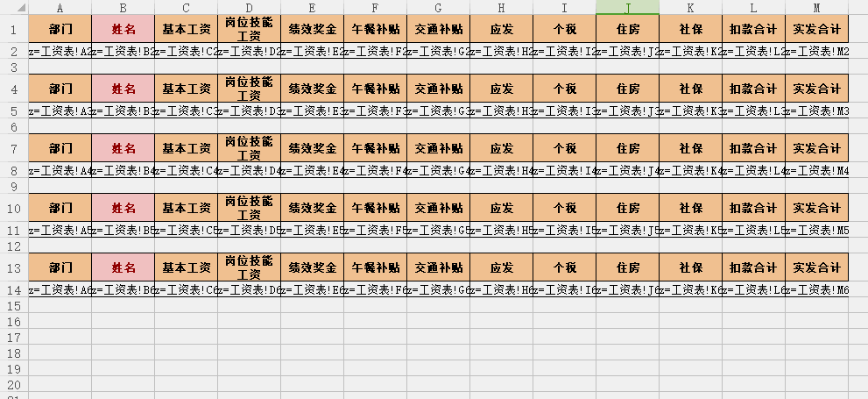Image resolution: width=868 pixels, height=399 pixels.
Task: Select formula cell =工资表!I6
Action: coord(565,290)
